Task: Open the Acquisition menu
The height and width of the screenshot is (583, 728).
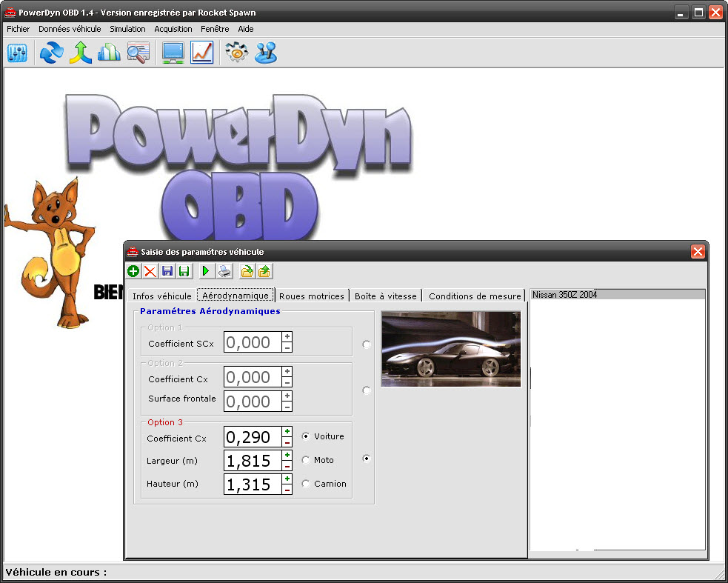Action: click(173, 29)
